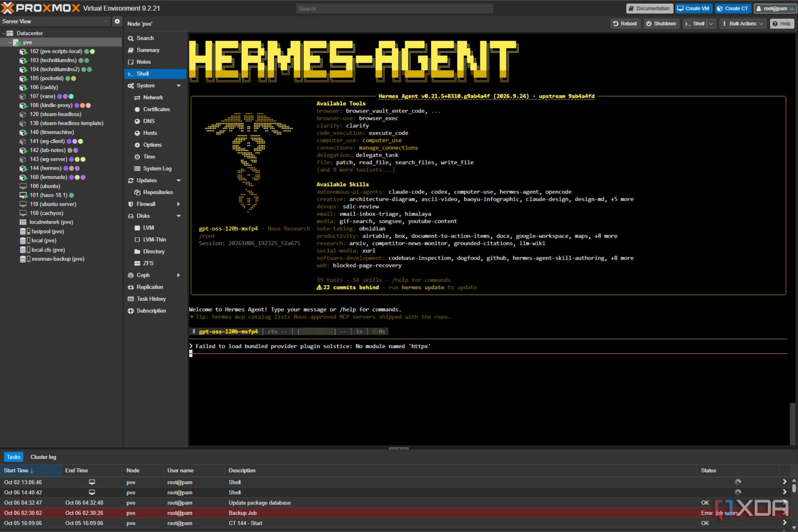Open the Server View dropdown
The image size is (798, 532).
coord(105,21)
